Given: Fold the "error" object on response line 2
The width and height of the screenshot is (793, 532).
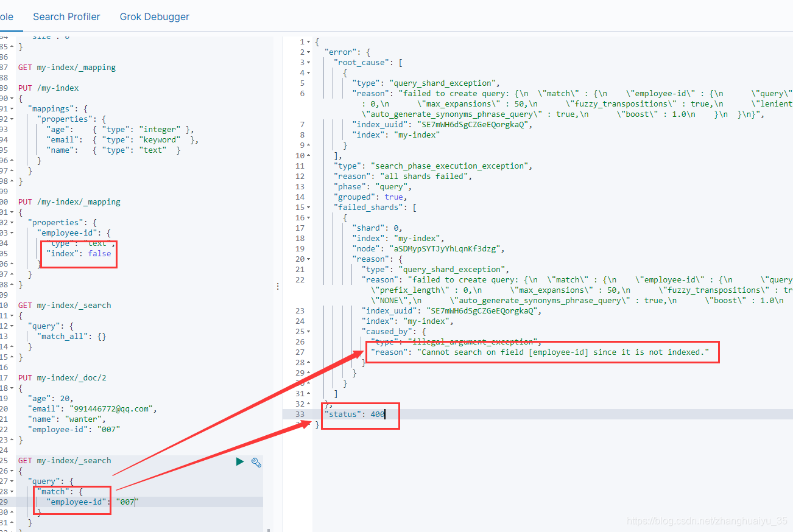Looking at the screenshot, I should coord(309,52).
